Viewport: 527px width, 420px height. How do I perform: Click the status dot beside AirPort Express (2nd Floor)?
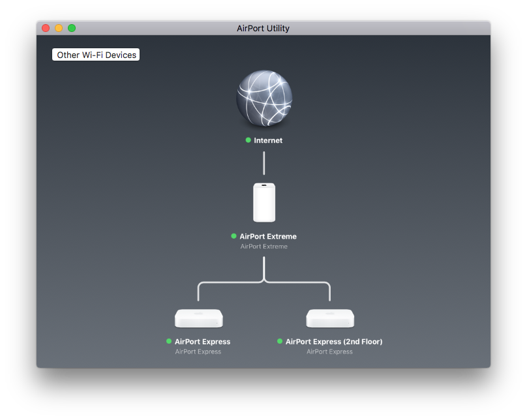tap(280, 341)
